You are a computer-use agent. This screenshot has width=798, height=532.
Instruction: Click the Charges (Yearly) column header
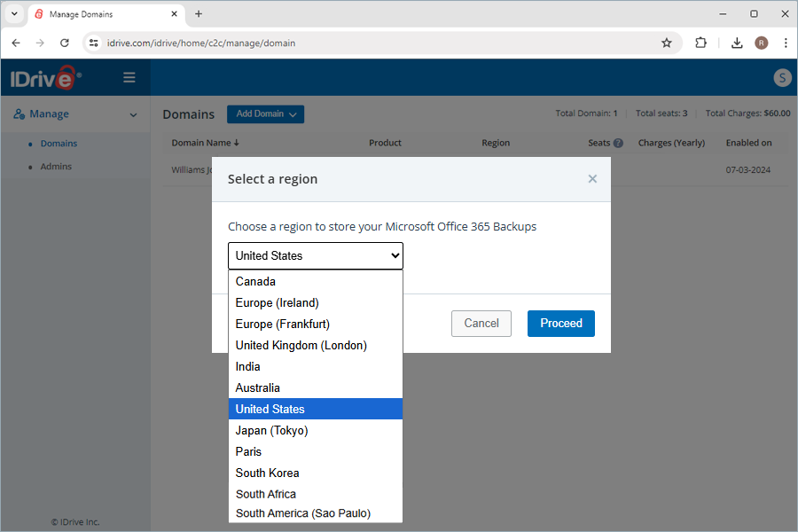pos(671,143)
